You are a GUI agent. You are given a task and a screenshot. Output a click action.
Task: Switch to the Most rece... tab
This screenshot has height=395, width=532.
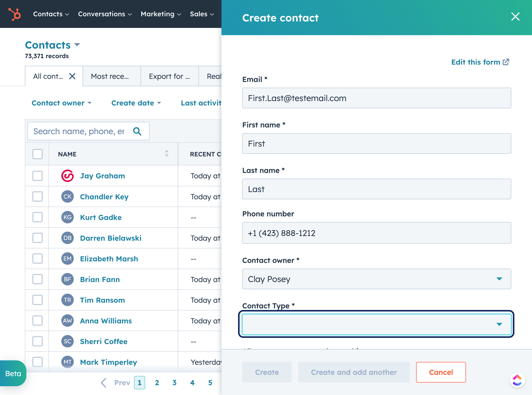pos(112,76)
